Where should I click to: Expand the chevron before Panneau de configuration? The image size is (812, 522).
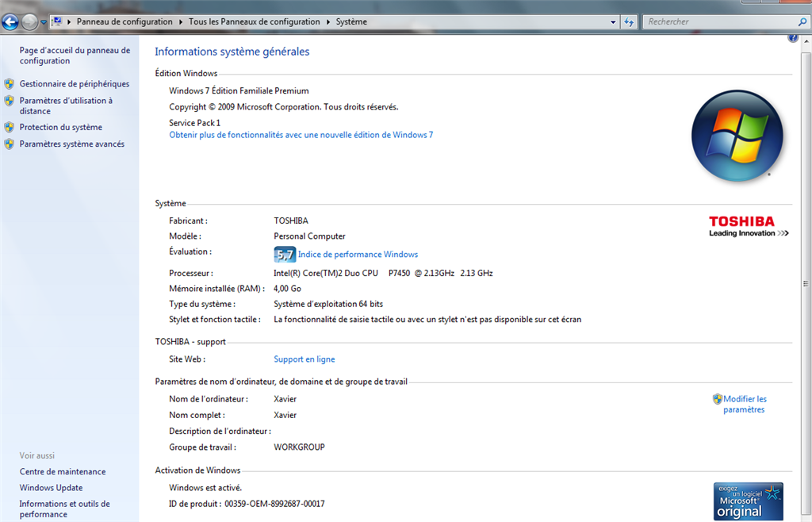[69, 21]
